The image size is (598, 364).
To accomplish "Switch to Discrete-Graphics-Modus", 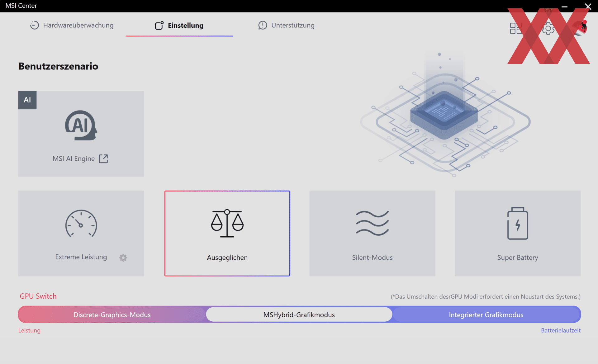I will pyautogui.click(x=112, y=314).
